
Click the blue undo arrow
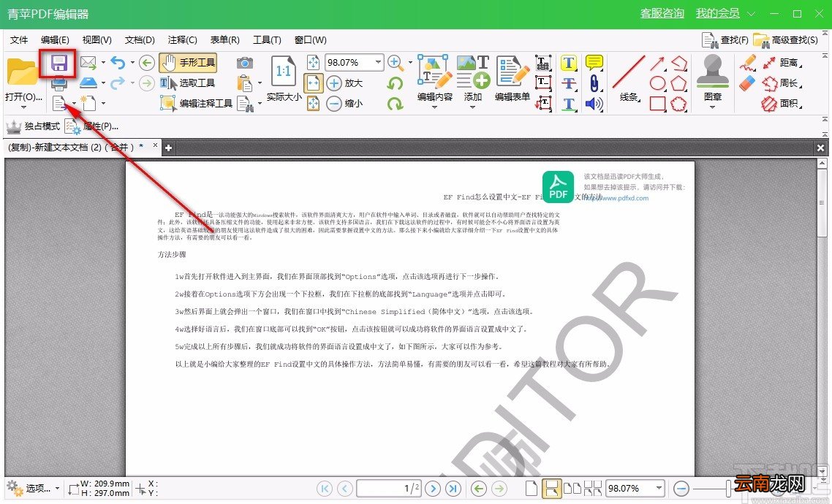pyautogui.click(x=118, y=63)
